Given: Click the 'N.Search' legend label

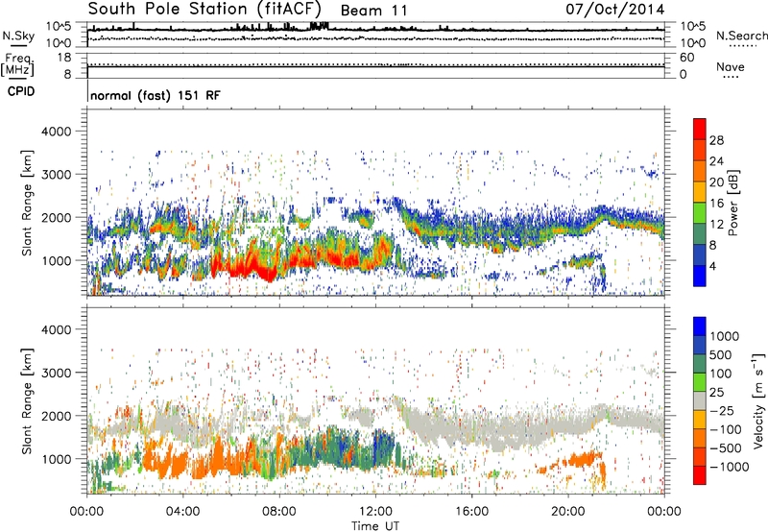Looking at the screenshot, I should coord(741,36).
